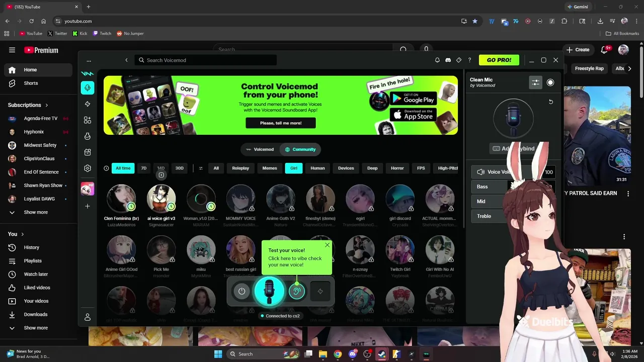This screenshot has height=362, width=644.
Task: Open the Voicelab flask icon in sidebar
Action: [88, 136]
